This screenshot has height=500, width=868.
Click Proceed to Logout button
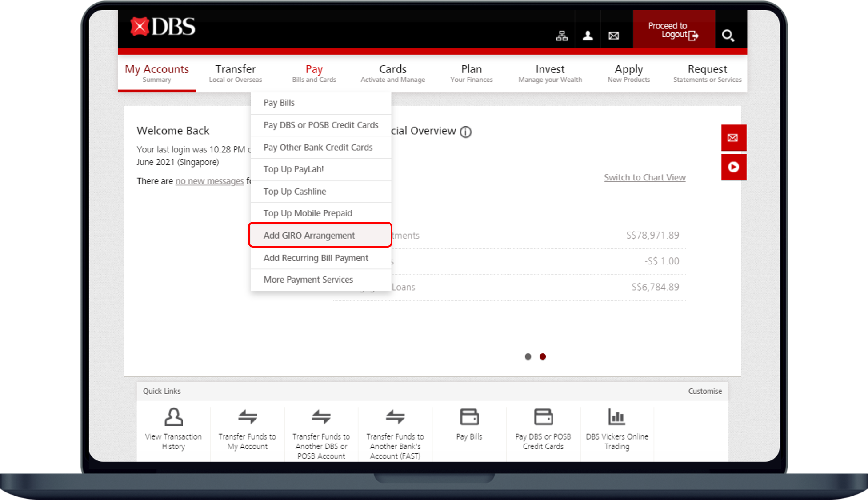click(673, 30)
